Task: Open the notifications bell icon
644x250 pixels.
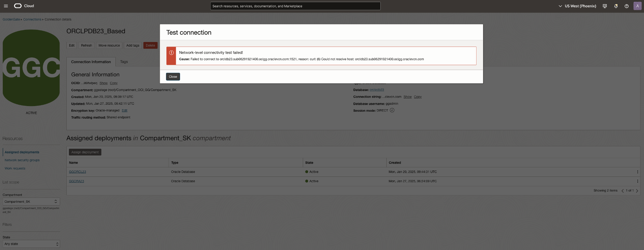Action: point(616,6)
